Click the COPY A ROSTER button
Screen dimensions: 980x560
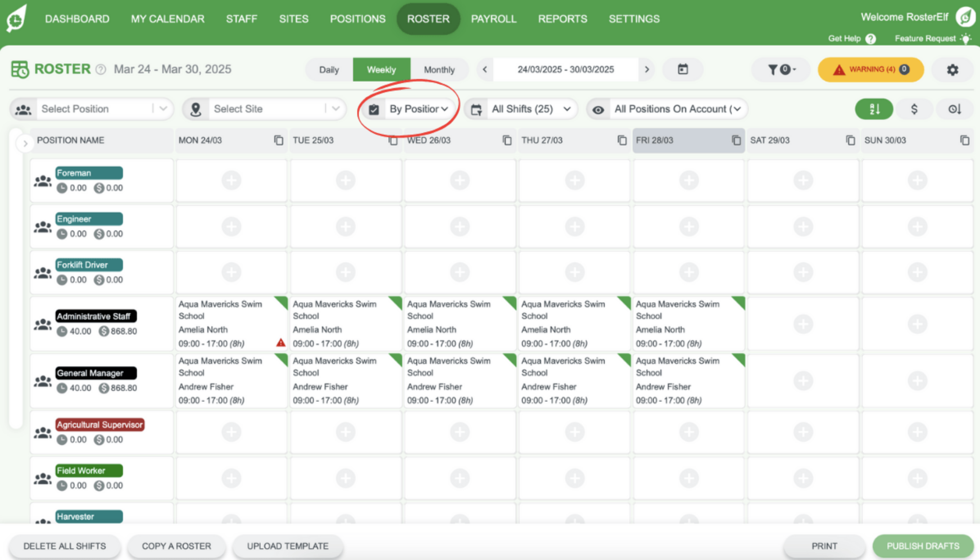(176, 546)
